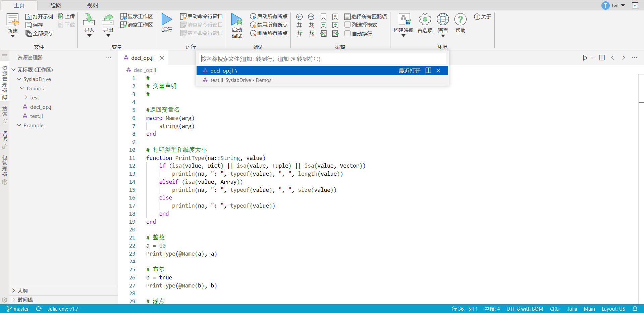Enable 列选择模式 checkbox
This screenshot has width=644, height=313.
(347, 25)
